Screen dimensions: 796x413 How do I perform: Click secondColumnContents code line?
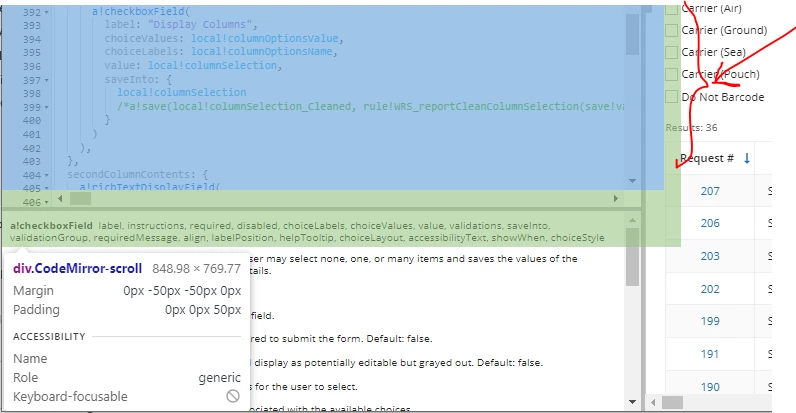(138, 175)
